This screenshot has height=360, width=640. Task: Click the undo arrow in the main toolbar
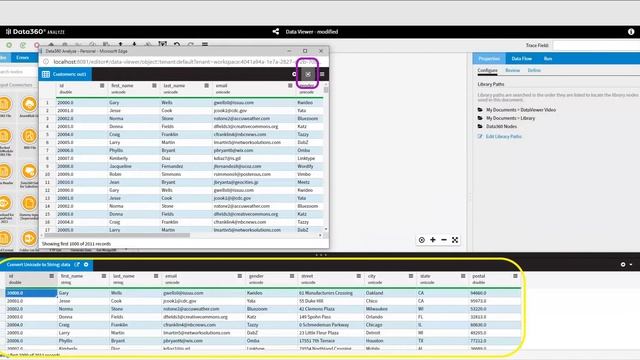177,44
